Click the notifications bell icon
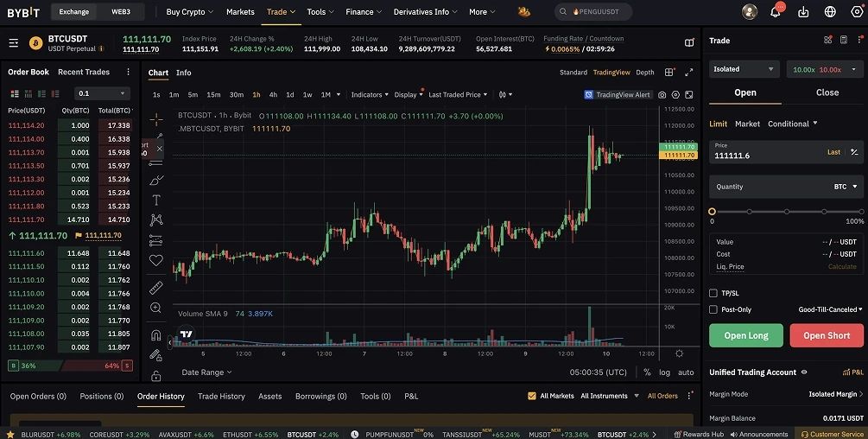 776,12
